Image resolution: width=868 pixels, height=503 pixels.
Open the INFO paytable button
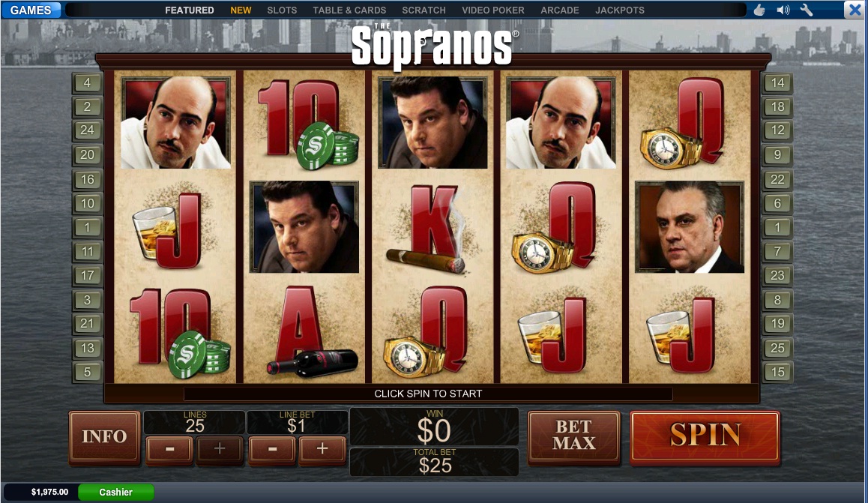tap(104, 436)
